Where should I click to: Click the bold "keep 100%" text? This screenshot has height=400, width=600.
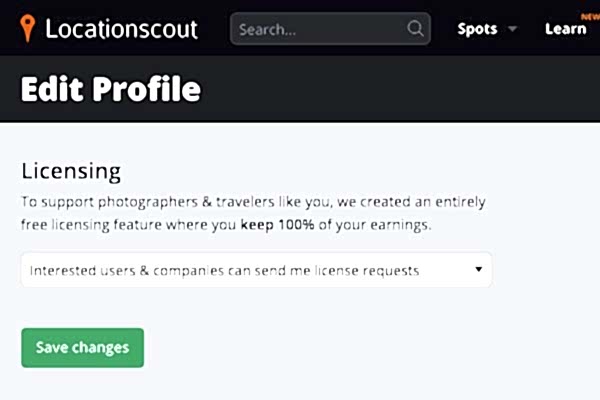coord(279,225)
